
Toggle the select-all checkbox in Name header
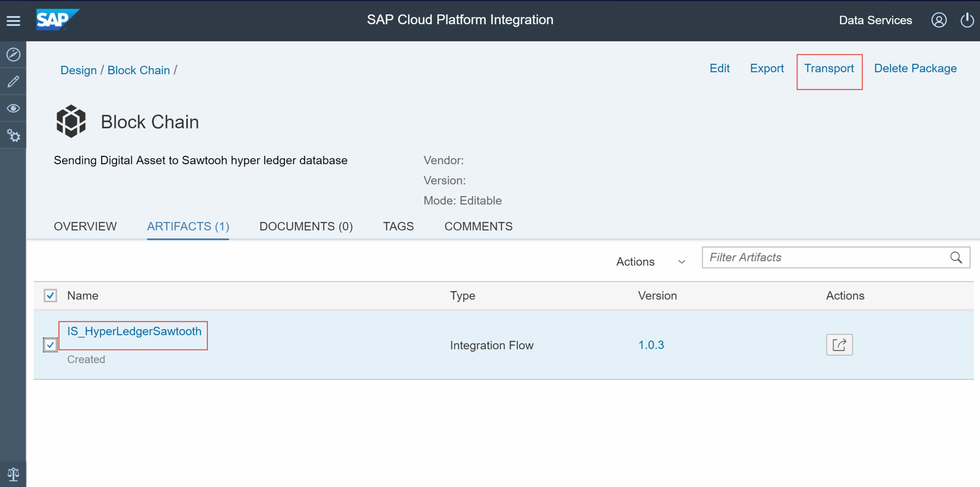50,296
